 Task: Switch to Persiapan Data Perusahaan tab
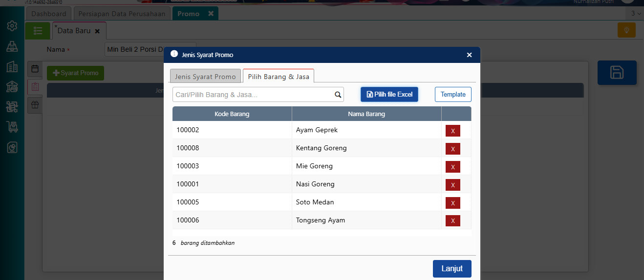coord(123,14)
